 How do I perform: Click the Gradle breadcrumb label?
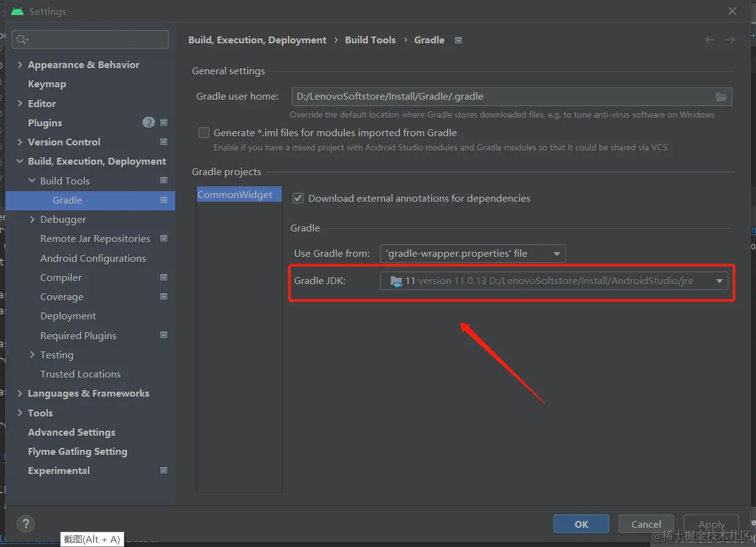(x=429, y=40)
